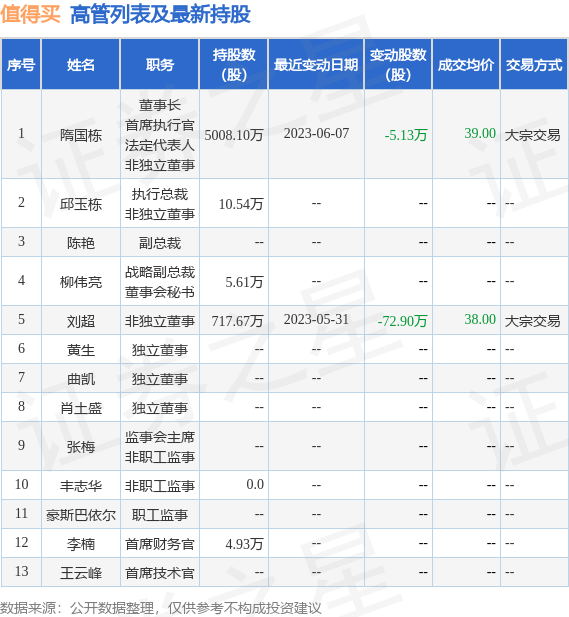
Task: Click the 高管列表及最新持股 title text
Action: click(160, 15)
